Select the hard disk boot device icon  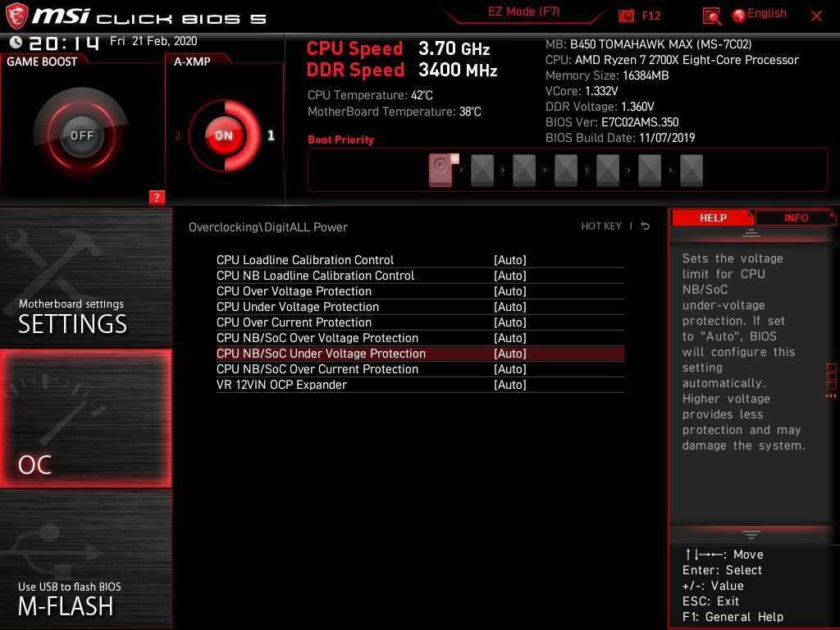coord(441,170)
